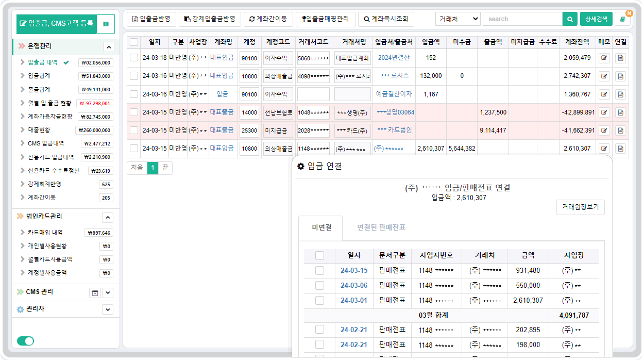Toggle the green switch at sidebar bottom
This screenshot has width=644, height=360.
[x=25, y=341]
